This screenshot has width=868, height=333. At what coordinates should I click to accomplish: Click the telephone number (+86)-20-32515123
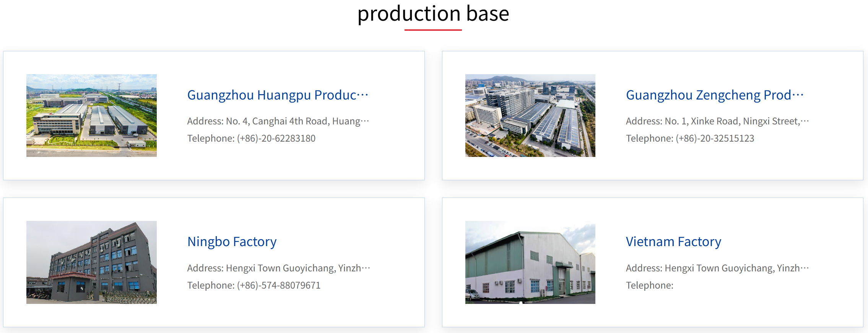click(x=715, y=139)
